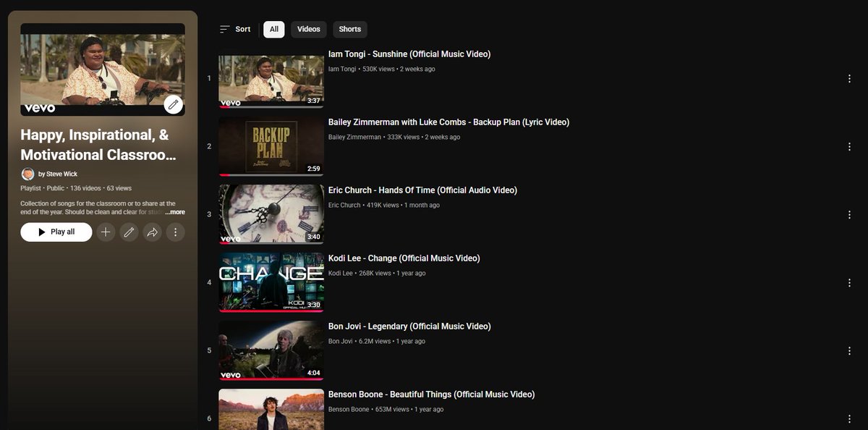The image size is (868, 430).
Task: Open playlist more options three-dot menu
Action: [175, 232]
